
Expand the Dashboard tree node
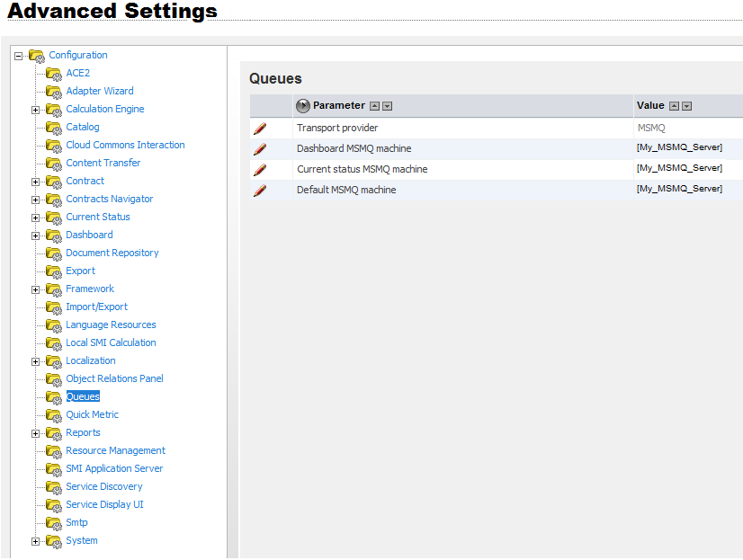tap(36, 236)
